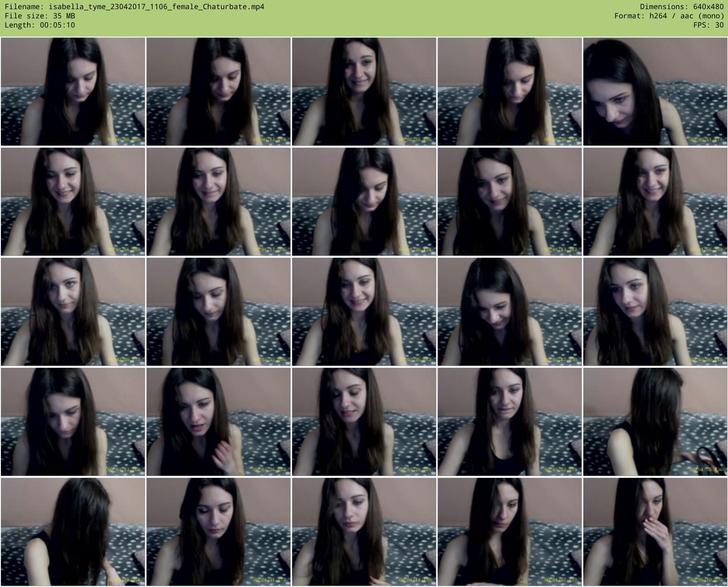The image size is (728, 587).
Task: Open the fourth thumbnail in the fourth row
Action: click(509, 422)
